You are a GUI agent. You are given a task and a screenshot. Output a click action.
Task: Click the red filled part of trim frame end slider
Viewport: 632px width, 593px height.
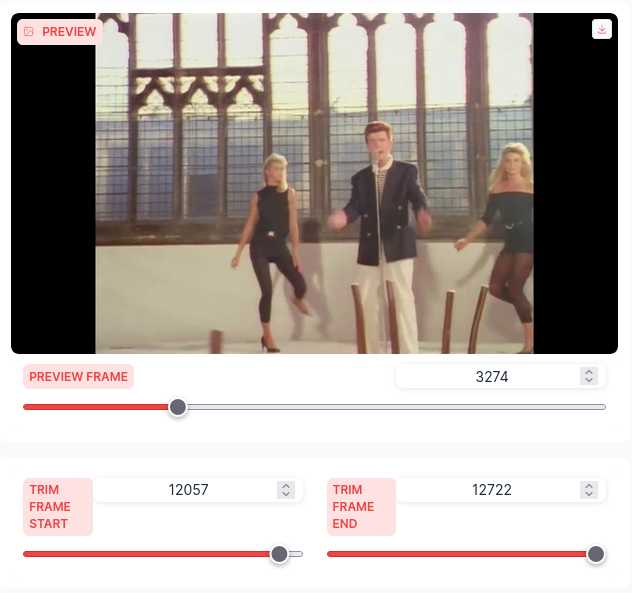coord(457,554)
